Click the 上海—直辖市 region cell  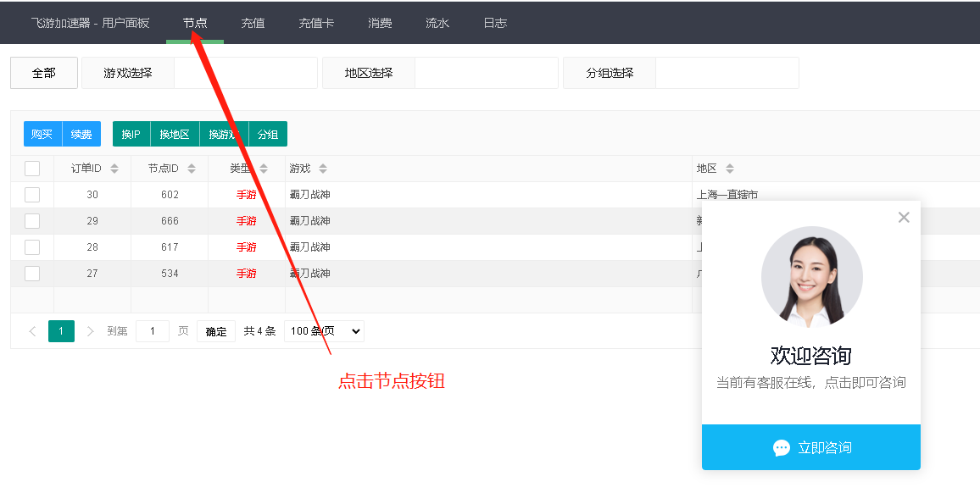click(727, 195)
